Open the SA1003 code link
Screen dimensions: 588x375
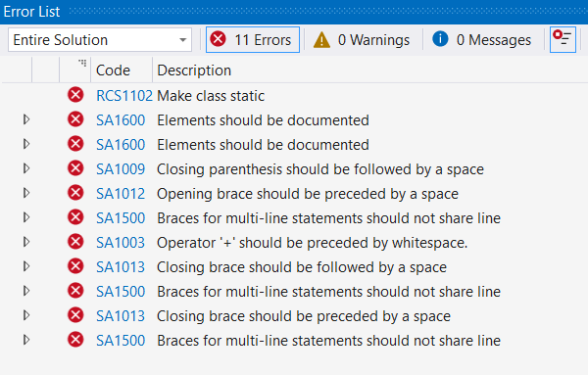121,243
